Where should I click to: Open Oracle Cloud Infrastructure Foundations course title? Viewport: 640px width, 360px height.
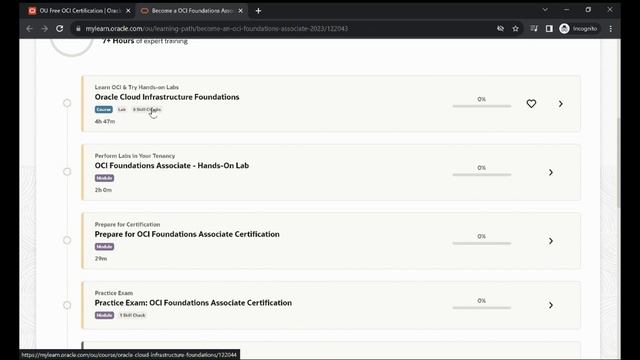tap(167, 97)
